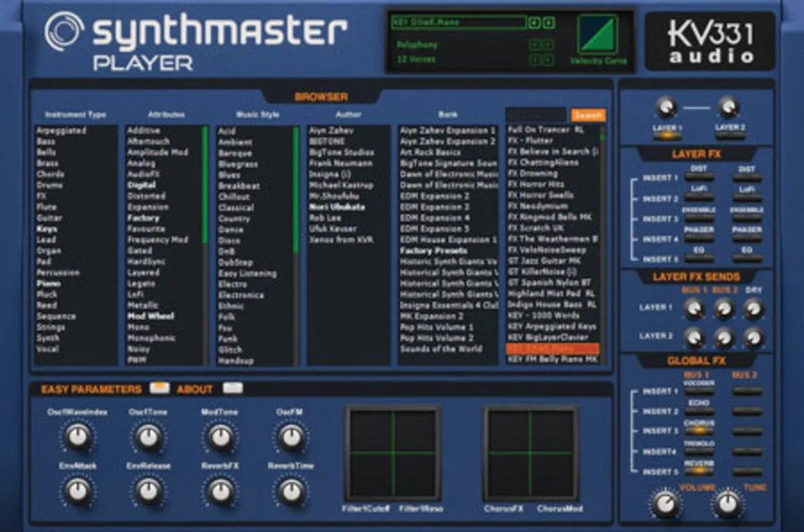Select 'Ambient' music style
This screenshot has height=532, width=804.
pos(235,142)
